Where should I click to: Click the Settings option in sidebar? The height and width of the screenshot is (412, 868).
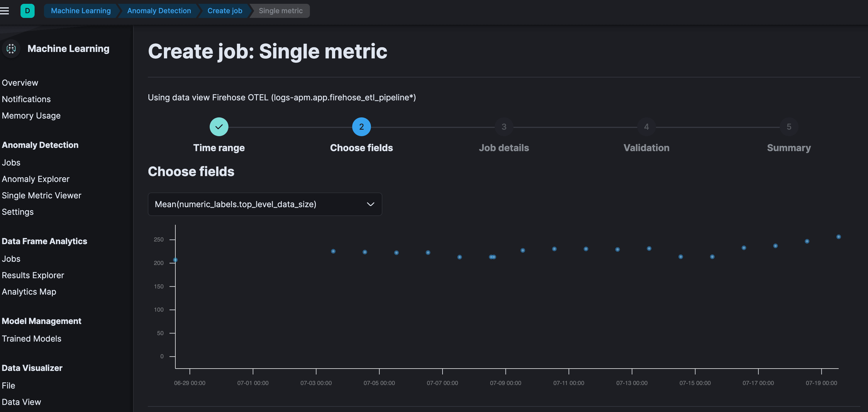click(x=17, y=212)
